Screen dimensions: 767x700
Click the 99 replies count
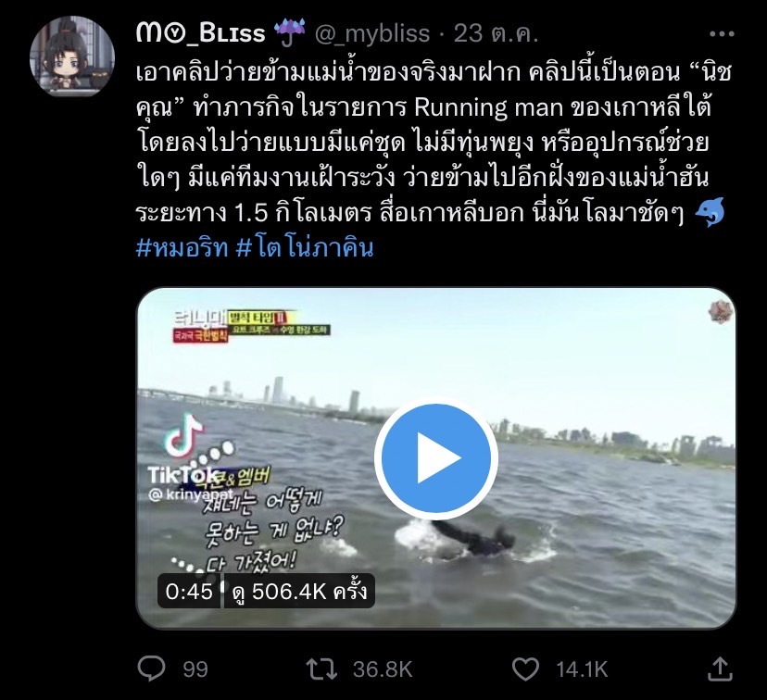click(195, 669)
